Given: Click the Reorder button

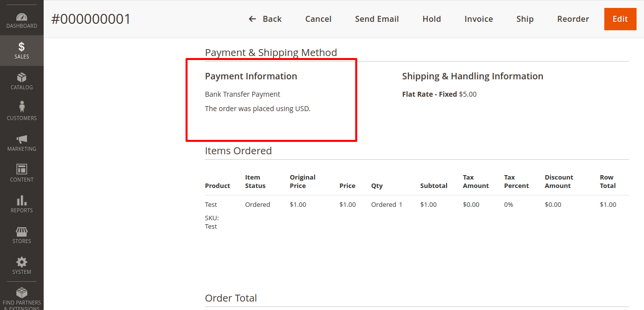Looking at the screenshot, I should pos(573,19).
